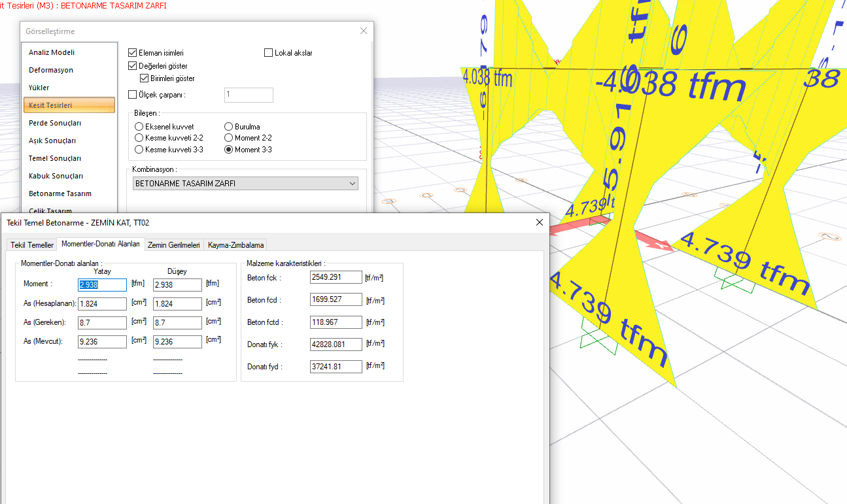Click the Düşey Moment field

pyautogui.click(x=177, y=285)
